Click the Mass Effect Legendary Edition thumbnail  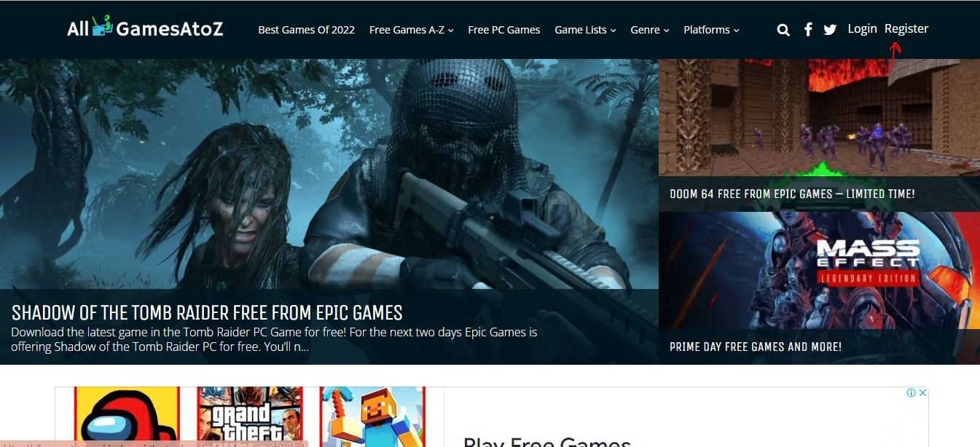point(819,270)
